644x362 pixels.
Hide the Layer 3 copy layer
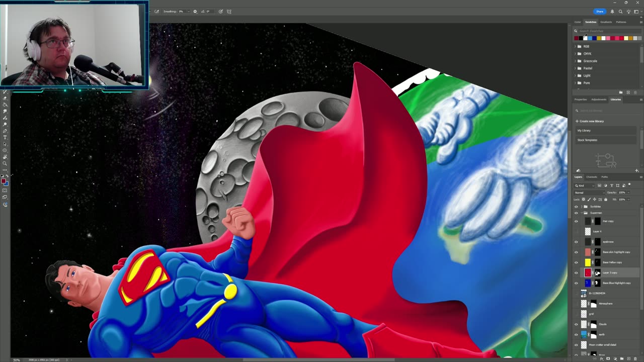point(577,273)
